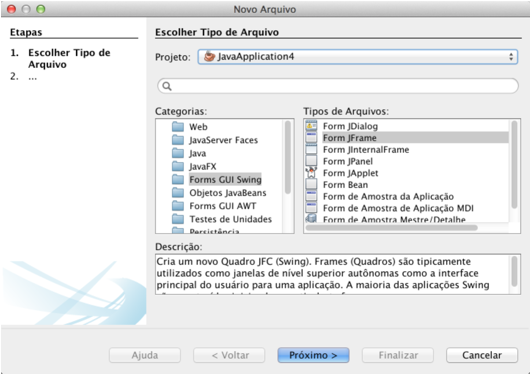Click the Form de Amostra da Aplicação icon
This screenshot has height=375, width=531.
point(311,196)
